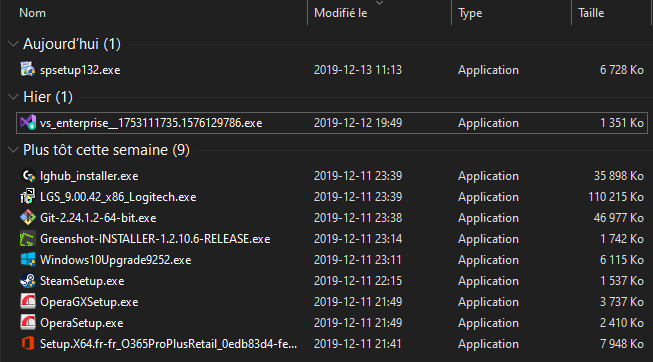The height and width of the screenshot is (362, 653).
Task: Click size 1 537 Ko
Action: pyautogui.click(x=621, y=281)
